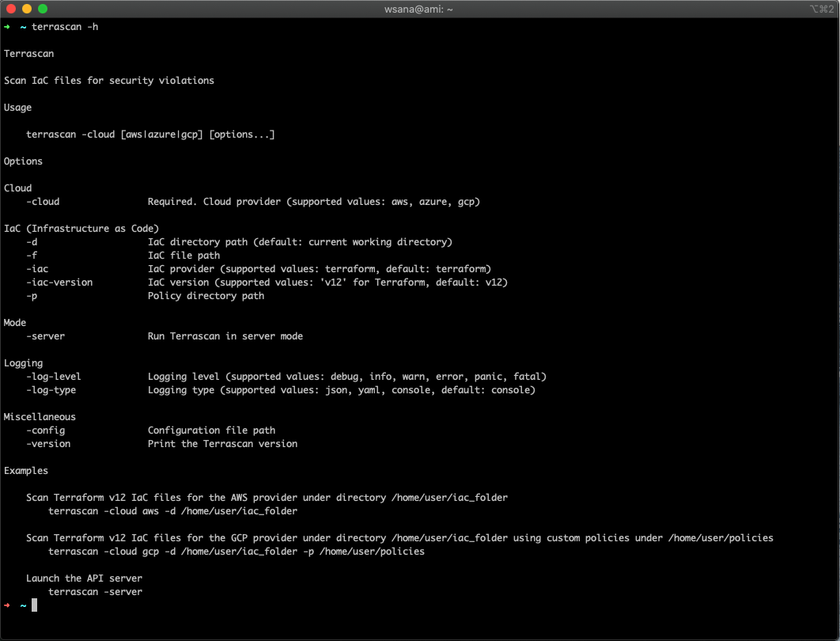This screenshot has height=641, width=840.
Task: Click the example command 'terrascan -server'
Action: [96, 592]
